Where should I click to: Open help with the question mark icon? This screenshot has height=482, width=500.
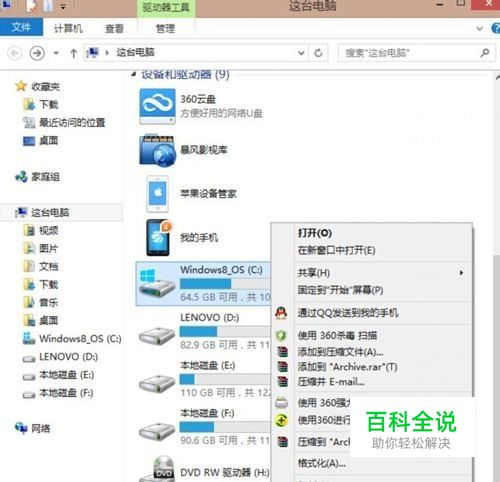(496, 28)
